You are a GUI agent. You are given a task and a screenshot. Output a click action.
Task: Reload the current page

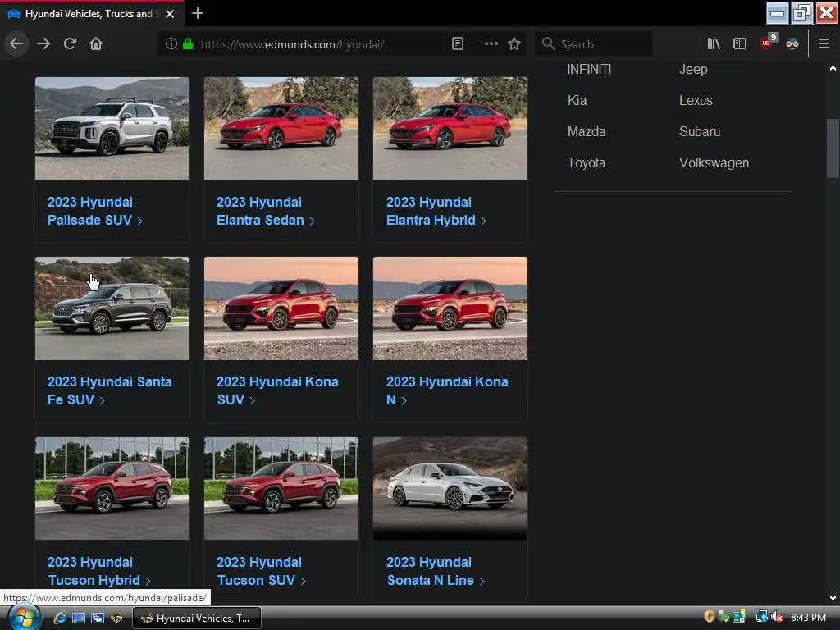(x=70, y=43)
